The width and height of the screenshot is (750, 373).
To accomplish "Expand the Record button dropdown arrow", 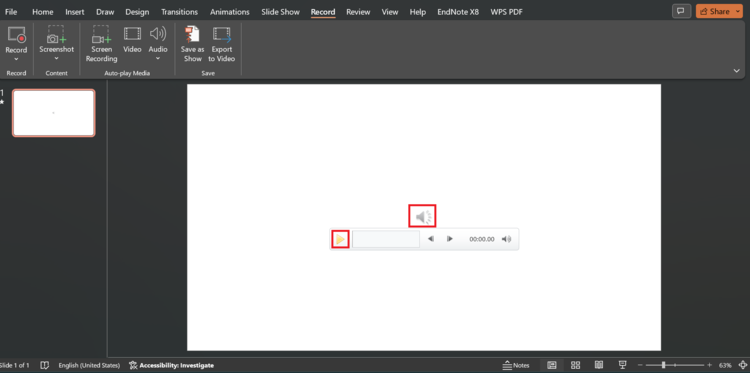I will 16,59.
